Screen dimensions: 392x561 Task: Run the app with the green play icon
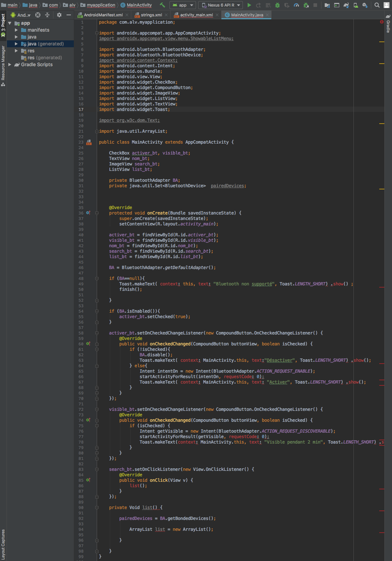(249, 5)
